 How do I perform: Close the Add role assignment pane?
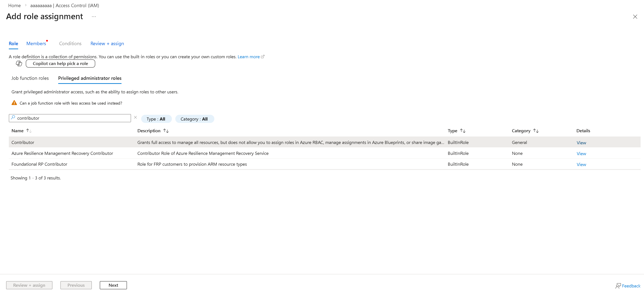pos(635,16)
